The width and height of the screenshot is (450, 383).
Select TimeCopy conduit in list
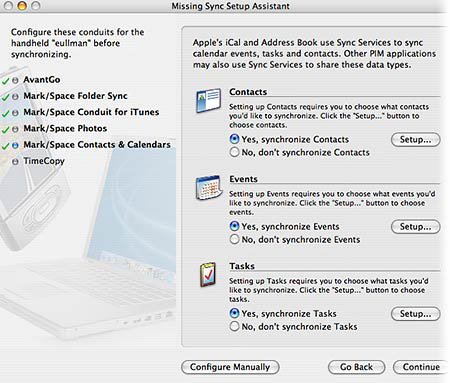click(44, 161)
